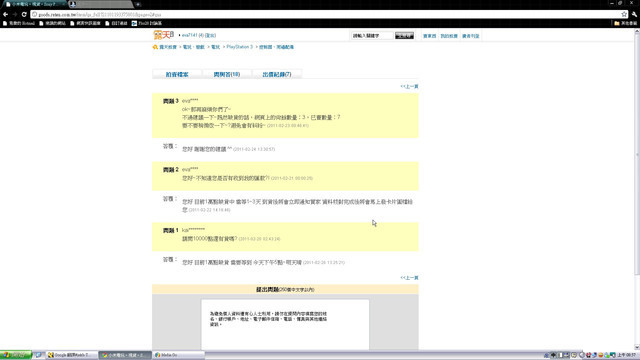Open the Windows Start button
The height and width of the screenshot is (360, 640).
tap(16, 355)
